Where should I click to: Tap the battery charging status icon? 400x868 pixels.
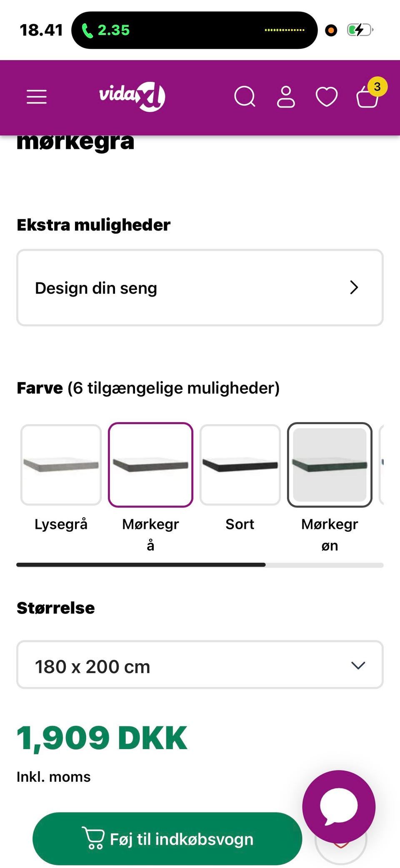360,30
